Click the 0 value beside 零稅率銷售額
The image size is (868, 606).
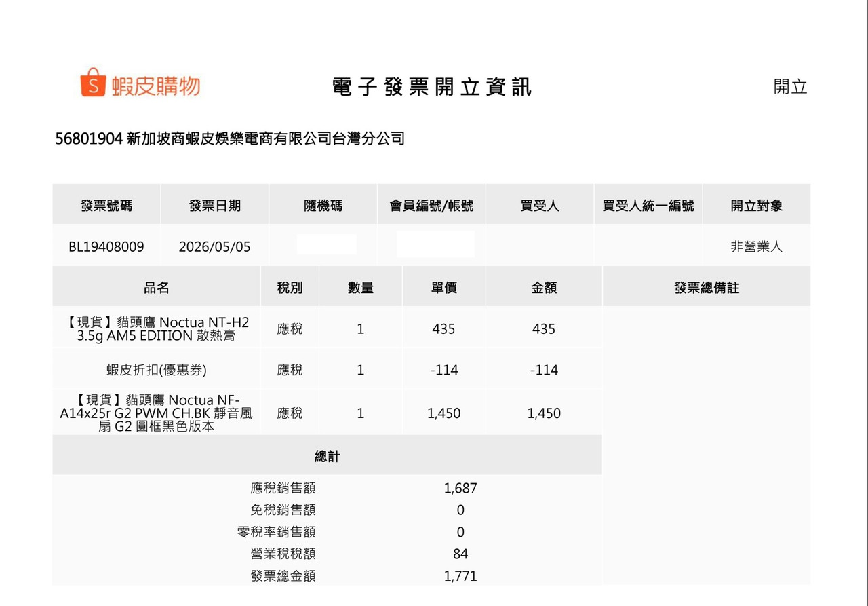point(460,532)
